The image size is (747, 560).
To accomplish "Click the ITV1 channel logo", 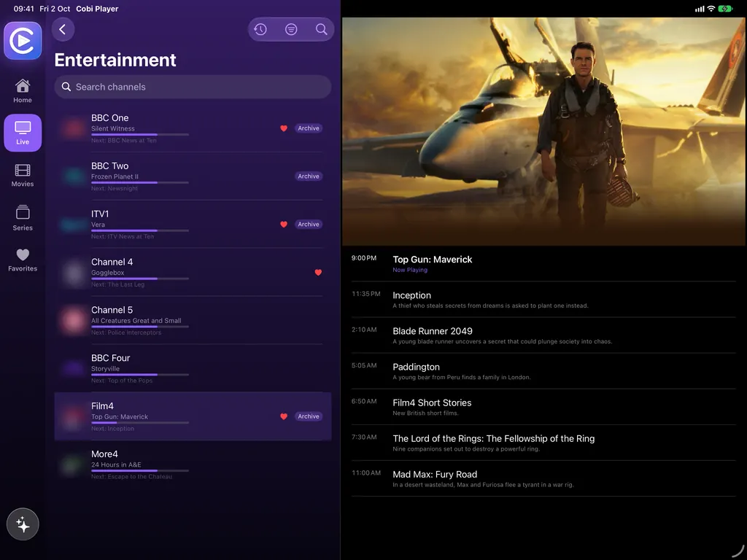I will [x=74, y=225].
